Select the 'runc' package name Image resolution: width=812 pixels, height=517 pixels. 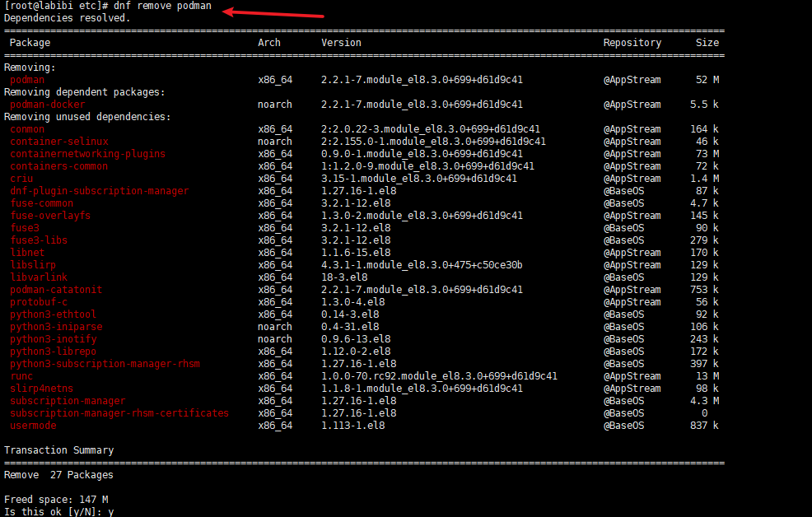(x=21, y=376)
